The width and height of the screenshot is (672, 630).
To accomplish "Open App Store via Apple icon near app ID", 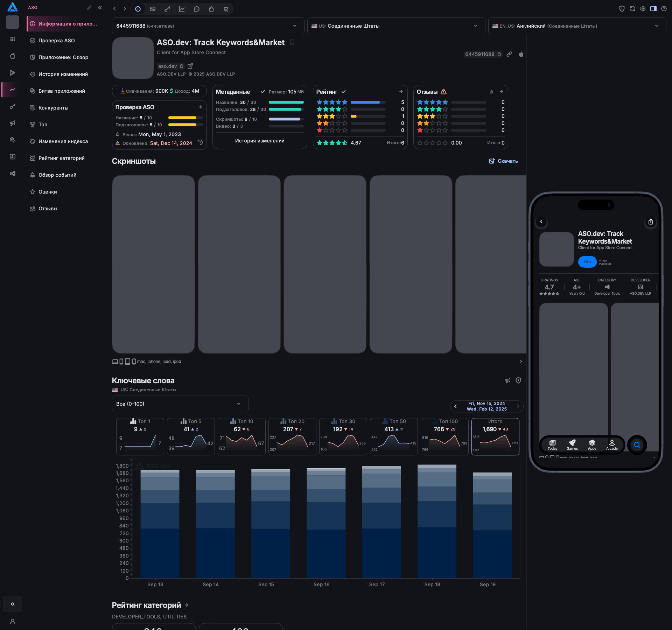I will coord(521,54).
